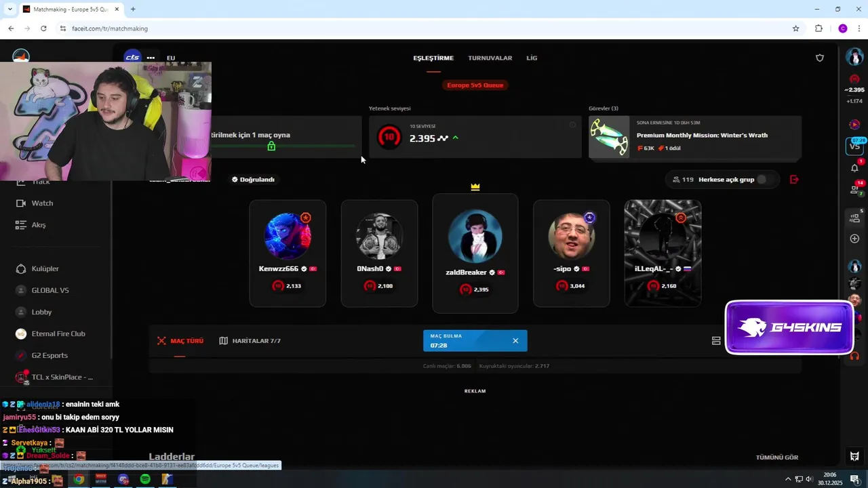The height and width of the screenshot is (488, 868).
Task: Open iLLeqAL-_- player avatar
Action: click(663, 236)
